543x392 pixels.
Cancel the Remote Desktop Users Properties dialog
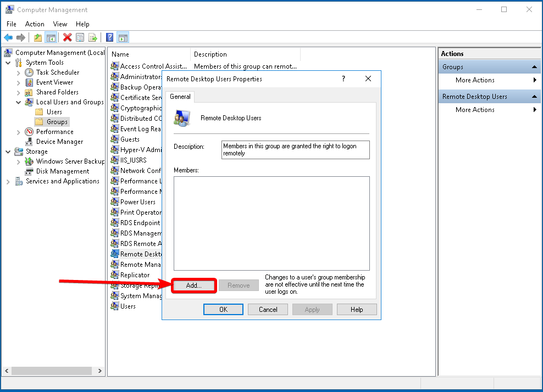[268, 309]
